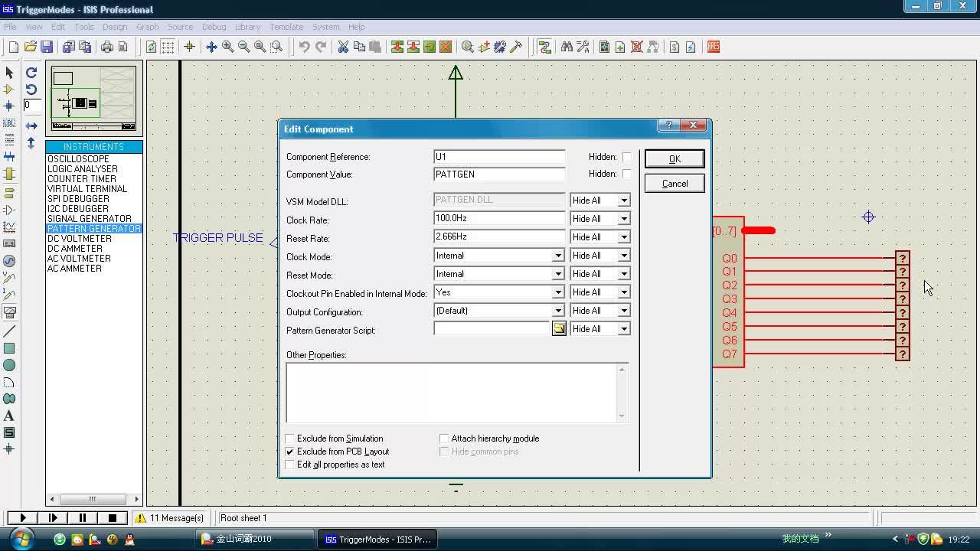Select the Junction Dot tool
The width and height of the screenshot is (980, 551).
point(9,106)
